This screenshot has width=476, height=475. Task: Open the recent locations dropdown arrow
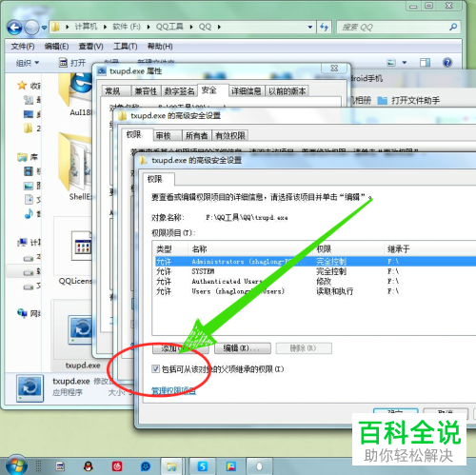44,28
